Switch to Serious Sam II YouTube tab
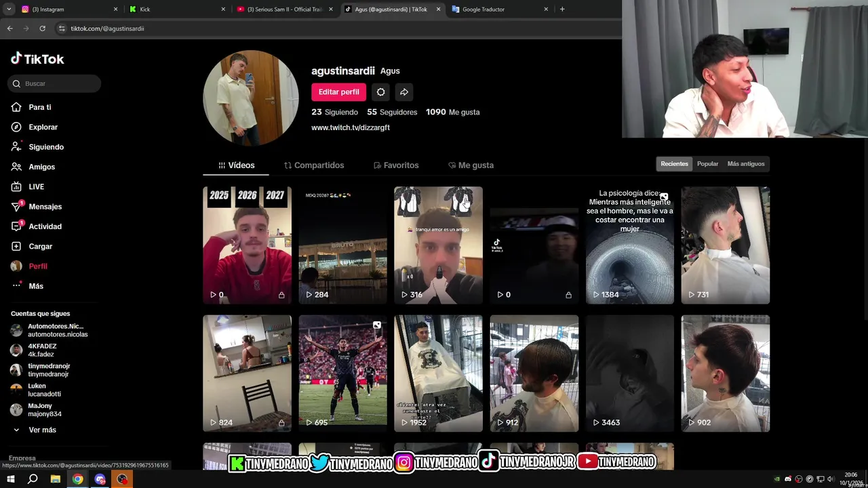Viewport: 868px width, 488px height. tap(285, 9)
